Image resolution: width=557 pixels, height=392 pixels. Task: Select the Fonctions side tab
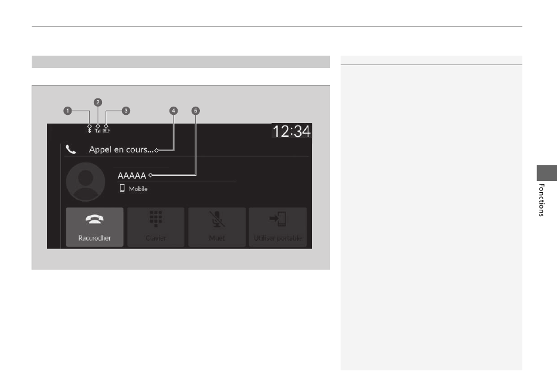point(546,192)
